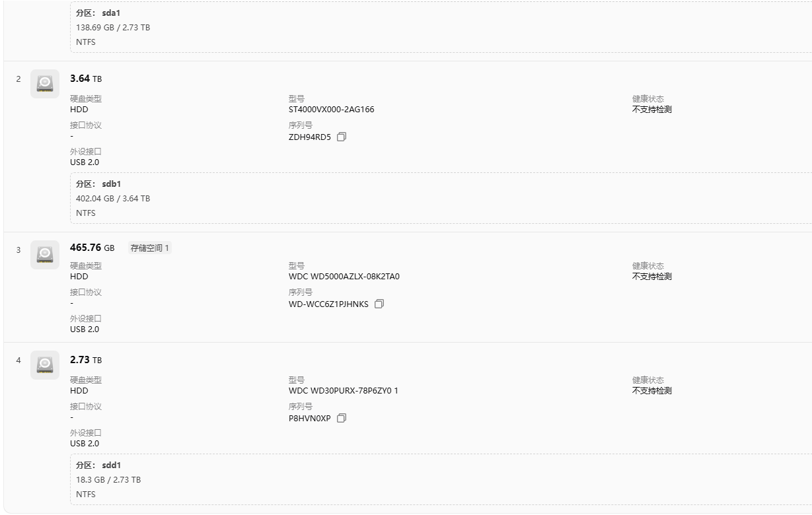812x515 pixels.
Task: Copy the serial number WD-WCC6Z1PJHNKS
Action: pos(379,304)
